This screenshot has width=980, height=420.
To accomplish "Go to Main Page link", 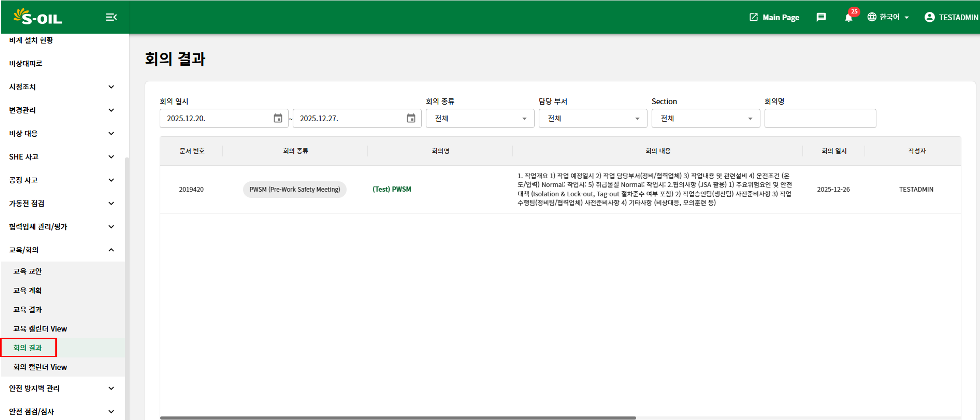I will point(775,17).
